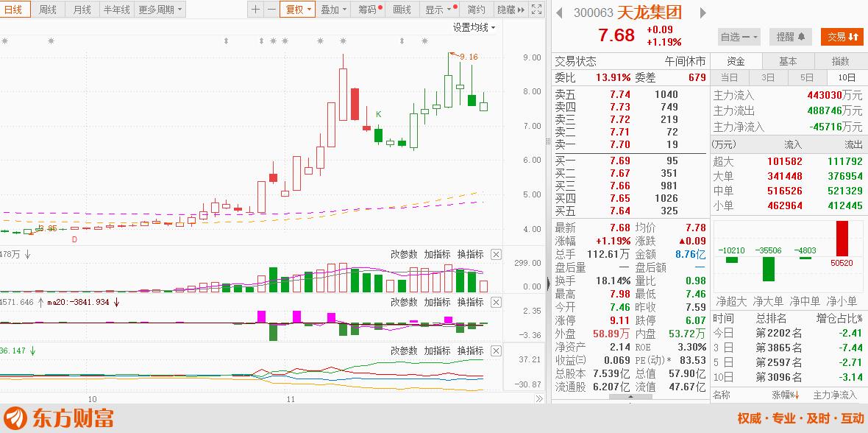Click the down arrow beside 478万
Screen dimensions: 868x433
(x=27, y=255)
